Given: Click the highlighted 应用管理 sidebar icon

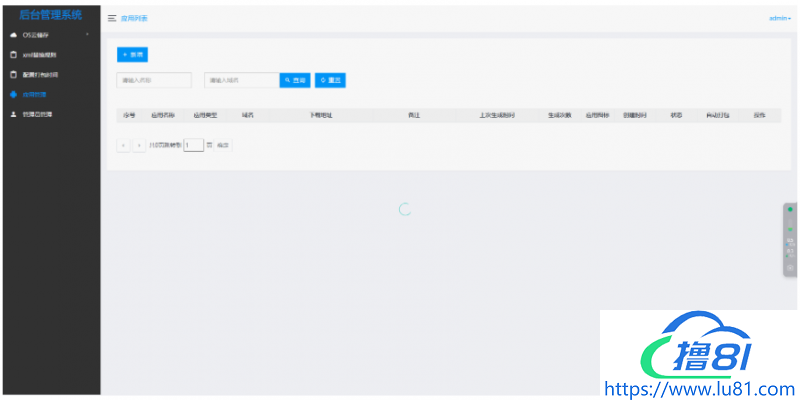Looking at the screenshot, I should tap(13, 94).
